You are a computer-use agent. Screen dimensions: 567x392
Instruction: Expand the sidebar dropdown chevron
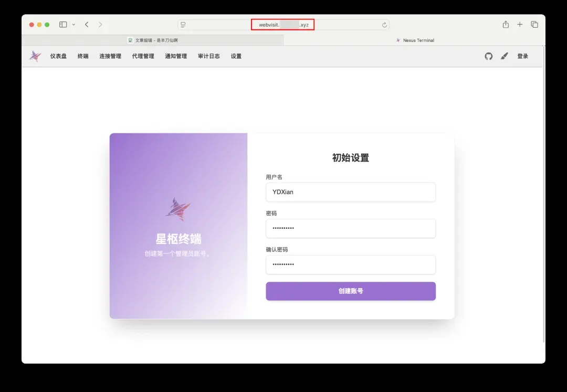coord(73,25)
